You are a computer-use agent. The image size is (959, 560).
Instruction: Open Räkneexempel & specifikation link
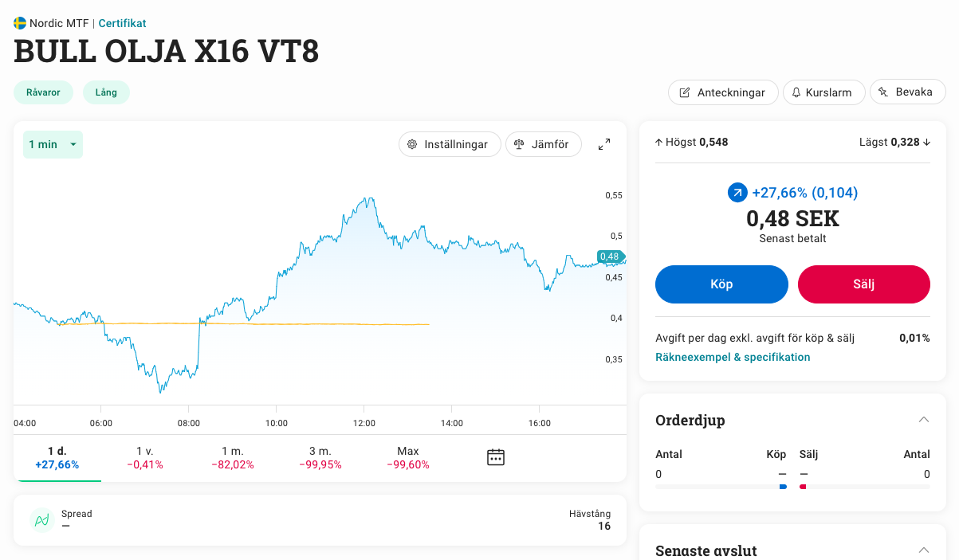click(733, 357)
